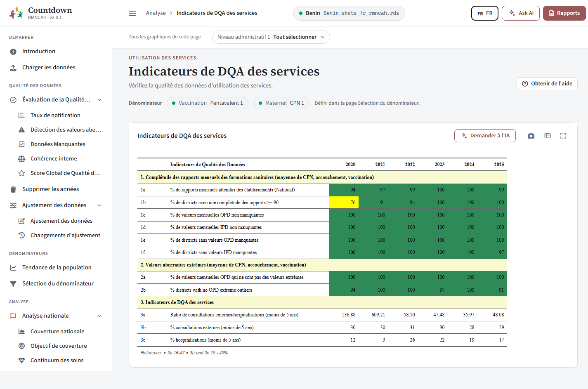Viewport: 588px width, 389px height.
Task: Click the trash icon for Supprimer les années
Action: tap(13, 189)
